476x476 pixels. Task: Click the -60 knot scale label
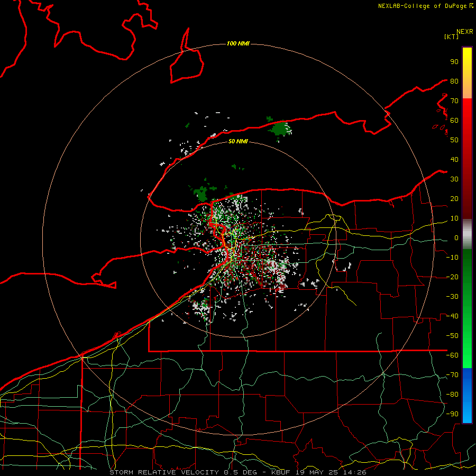tap(452, 355)
